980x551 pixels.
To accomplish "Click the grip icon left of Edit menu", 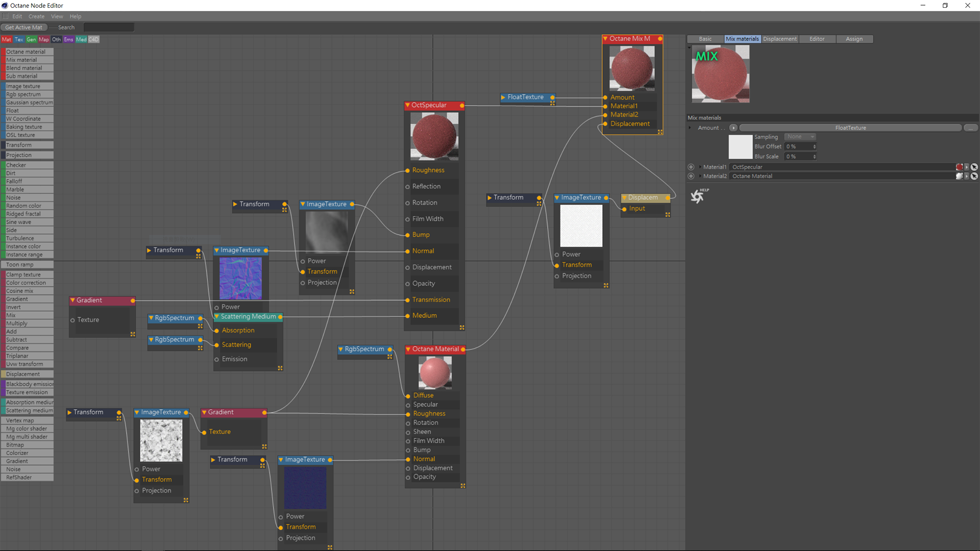I will point(5,16).
